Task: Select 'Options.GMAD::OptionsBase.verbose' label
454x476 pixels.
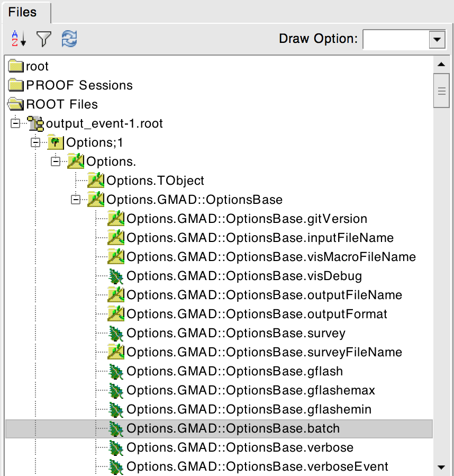Action: [240, 448]
